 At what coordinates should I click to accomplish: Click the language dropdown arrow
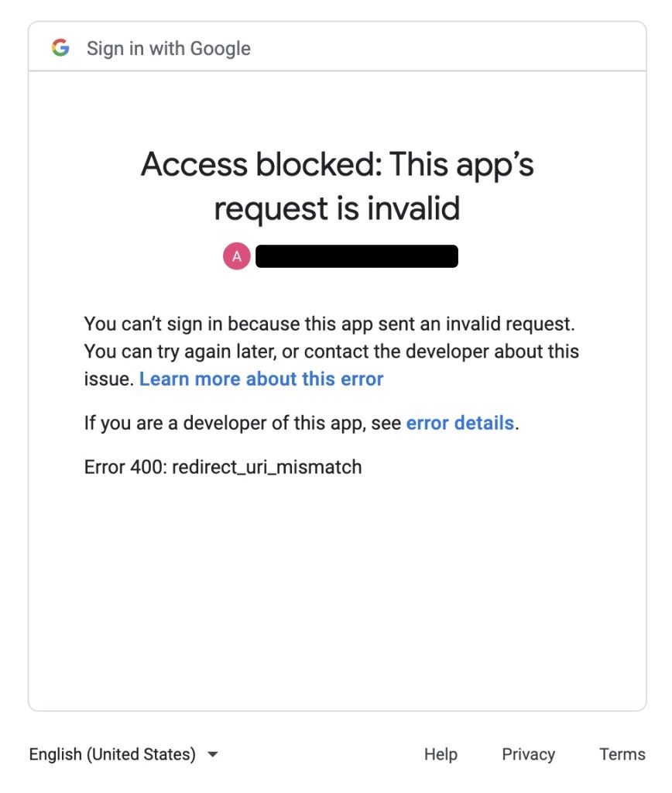[x=214, y=754]
